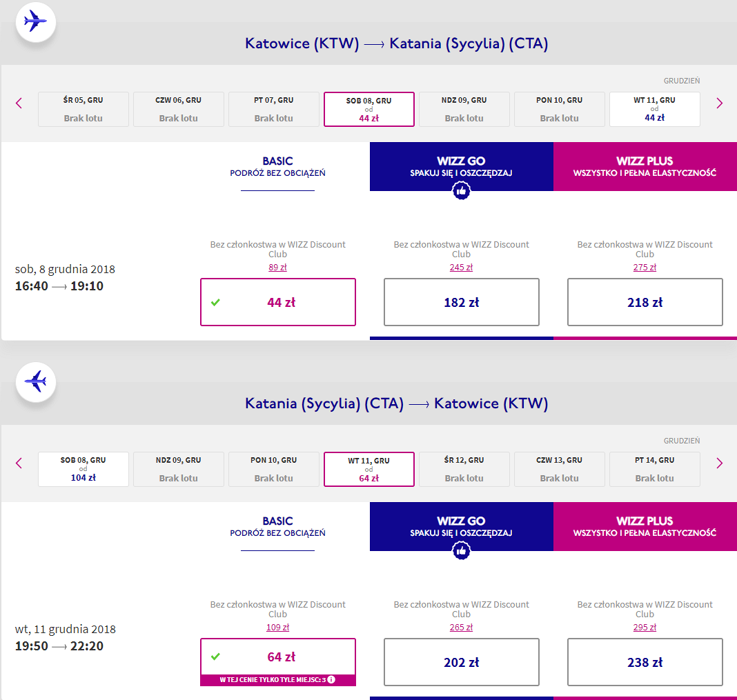This screenshot has width=737, height=700.
Task: Choose outbound BASIC fare 44 zł
Action: 278,302
